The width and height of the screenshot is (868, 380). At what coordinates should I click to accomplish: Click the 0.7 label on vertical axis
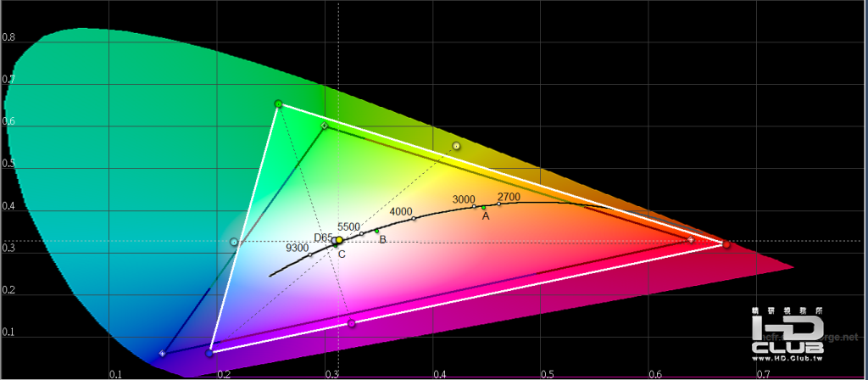point(8,81)
